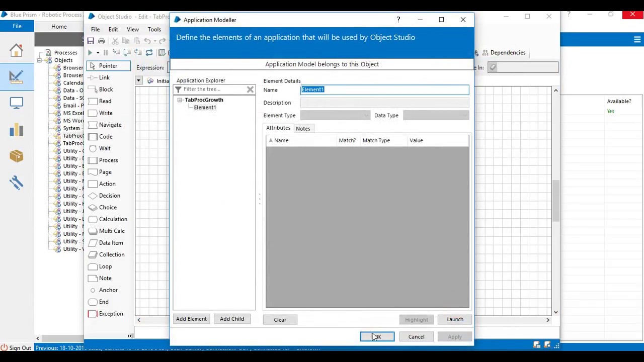The image size is (644, 362).
Task: Select the Code stage tool
Action: (x=106, y=137)
